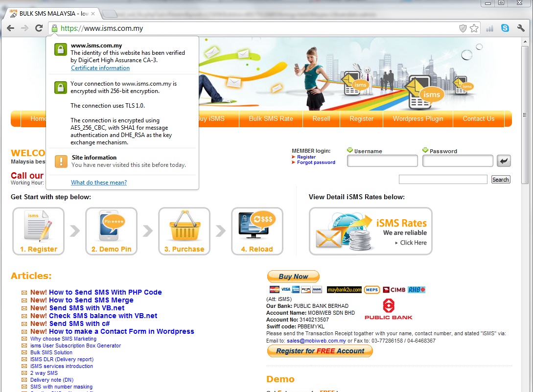
Task: Open 'Send SMS with c#' article
Action: 80,323
